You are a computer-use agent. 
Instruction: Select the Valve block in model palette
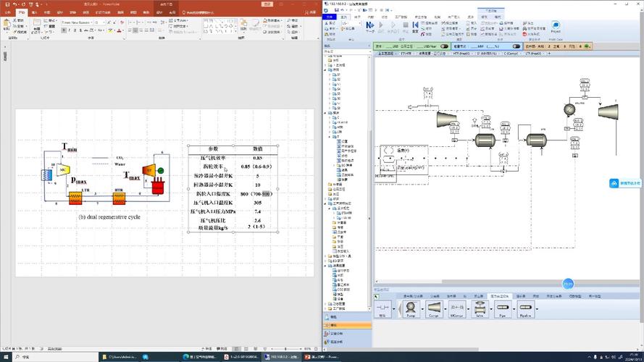click(480, 308)
